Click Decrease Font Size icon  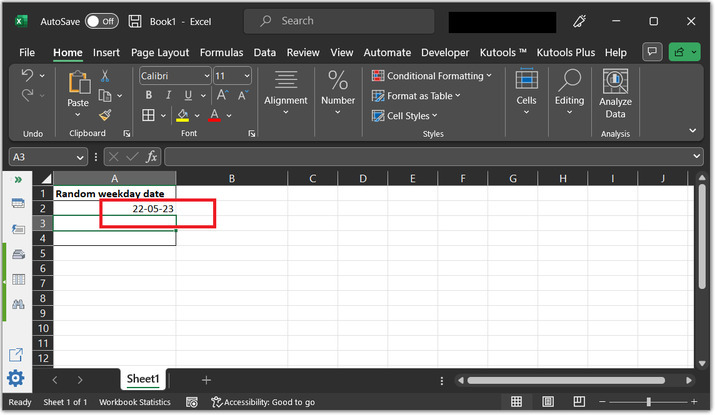coord(243,95)
